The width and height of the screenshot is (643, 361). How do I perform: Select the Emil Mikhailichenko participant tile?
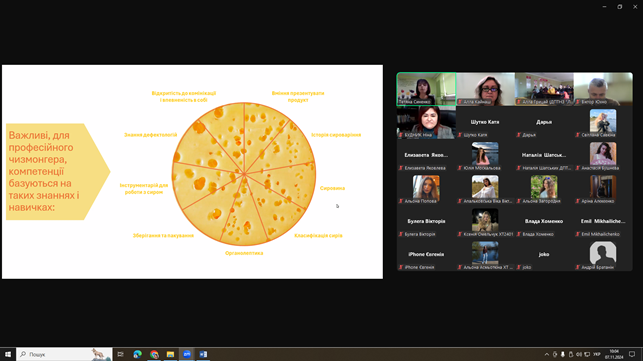tap(603, 222)
